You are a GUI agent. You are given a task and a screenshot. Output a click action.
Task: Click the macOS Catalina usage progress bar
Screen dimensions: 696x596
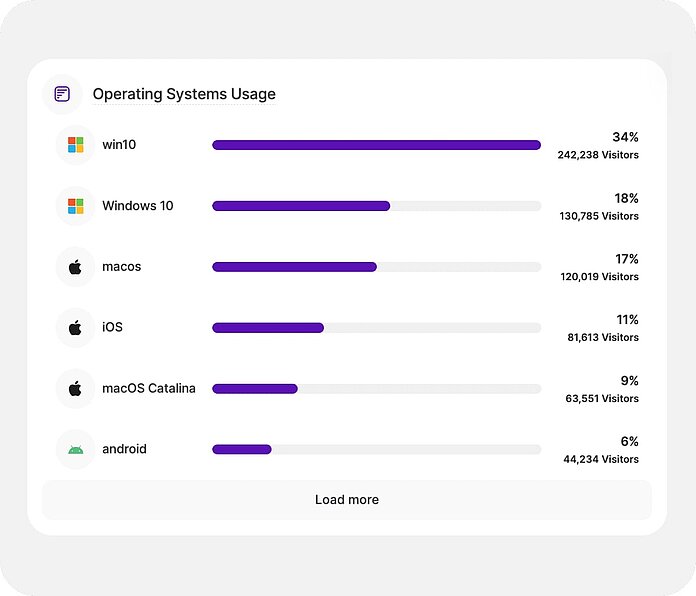point(376,388)
